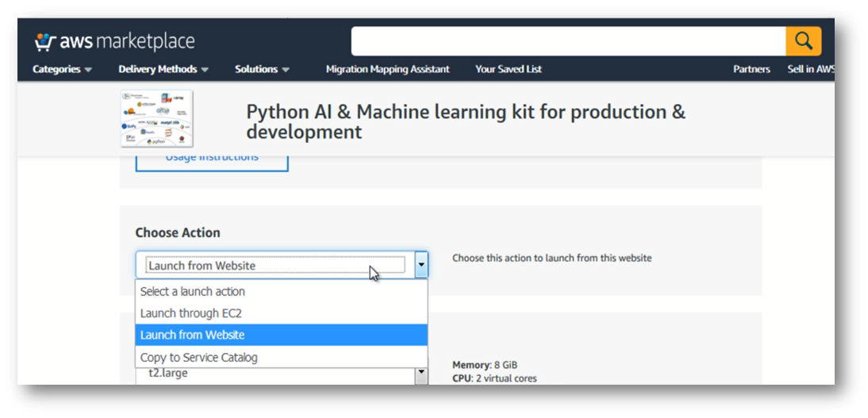Choose the highlighted Launch from Website option
Image resolution: width=868 pixels, height=418 pixels.
click(281, 335)
